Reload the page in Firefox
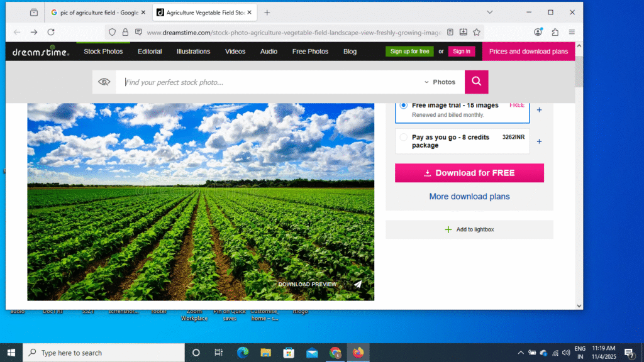 point(51,32)
